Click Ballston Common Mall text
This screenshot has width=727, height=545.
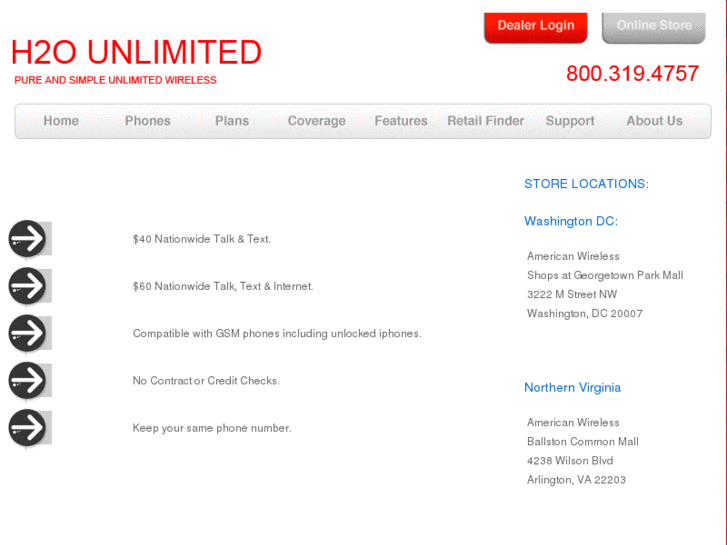pos(583,442)
